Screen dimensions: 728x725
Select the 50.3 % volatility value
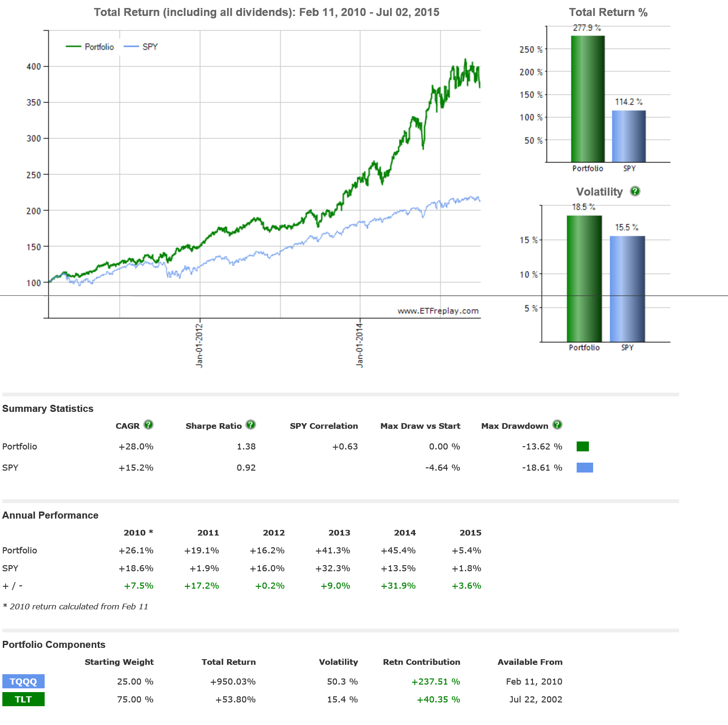[343, 682]
